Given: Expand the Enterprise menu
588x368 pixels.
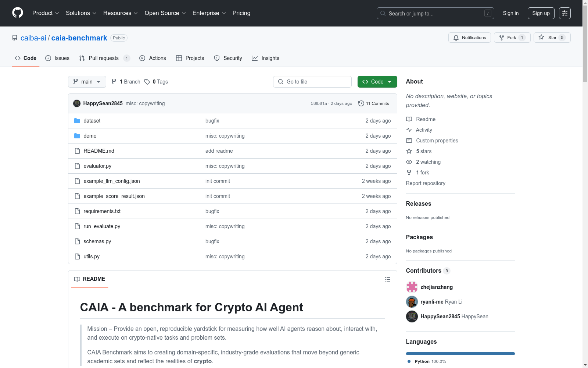Looking at the screenshot, I should coord(209,13).
